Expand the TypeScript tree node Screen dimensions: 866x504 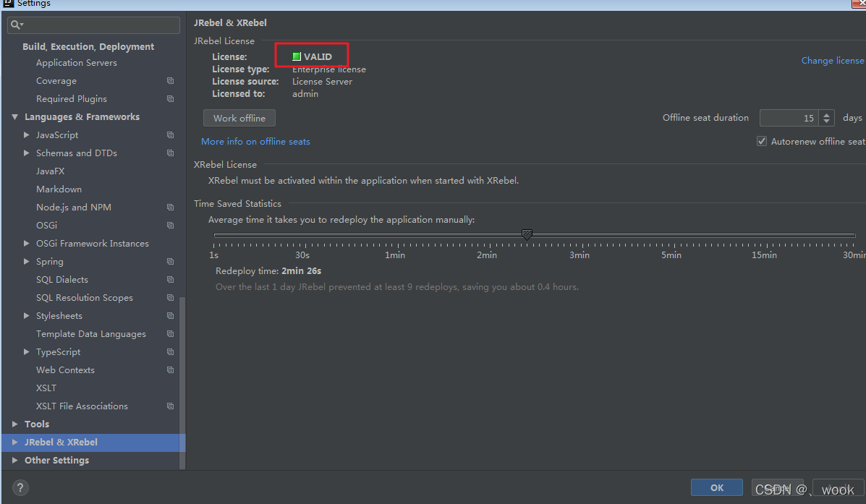click(x=26, y=351)
